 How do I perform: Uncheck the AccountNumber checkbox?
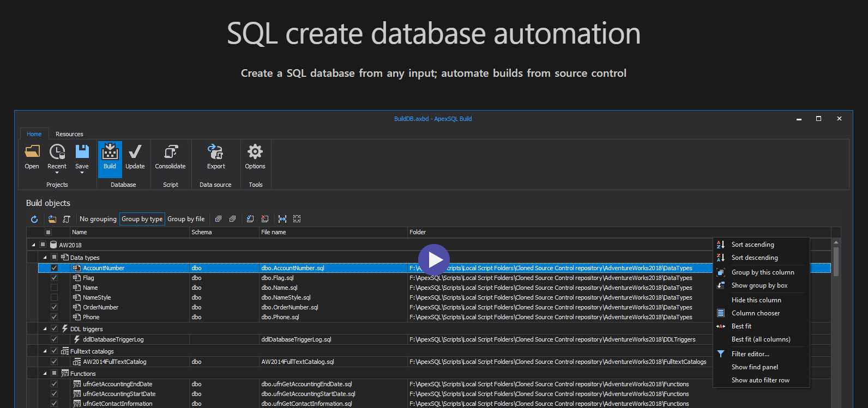pos(54,268)
